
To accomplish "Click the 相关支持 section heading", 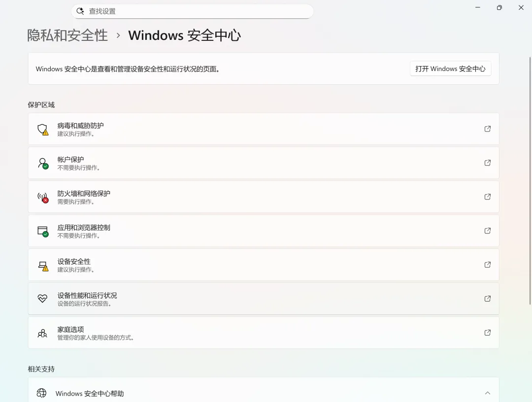I will coord(41,369).
